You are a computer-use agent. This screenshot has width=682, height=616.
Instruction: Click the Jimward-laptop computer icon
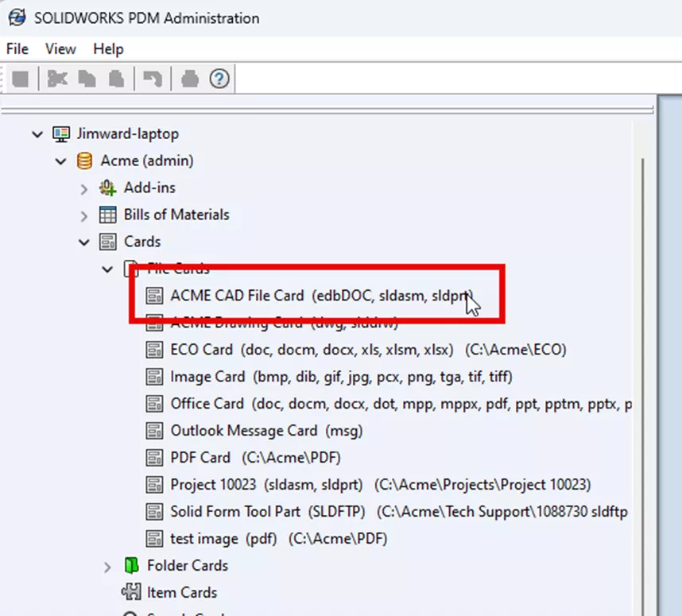coord(60,134)
